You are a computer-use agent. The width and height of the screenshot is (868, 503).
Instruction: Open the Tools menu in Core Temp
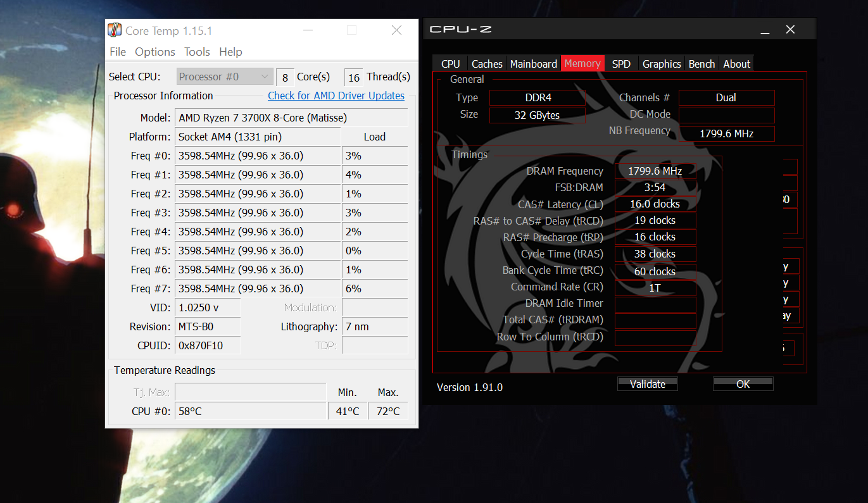click(197, 52)
